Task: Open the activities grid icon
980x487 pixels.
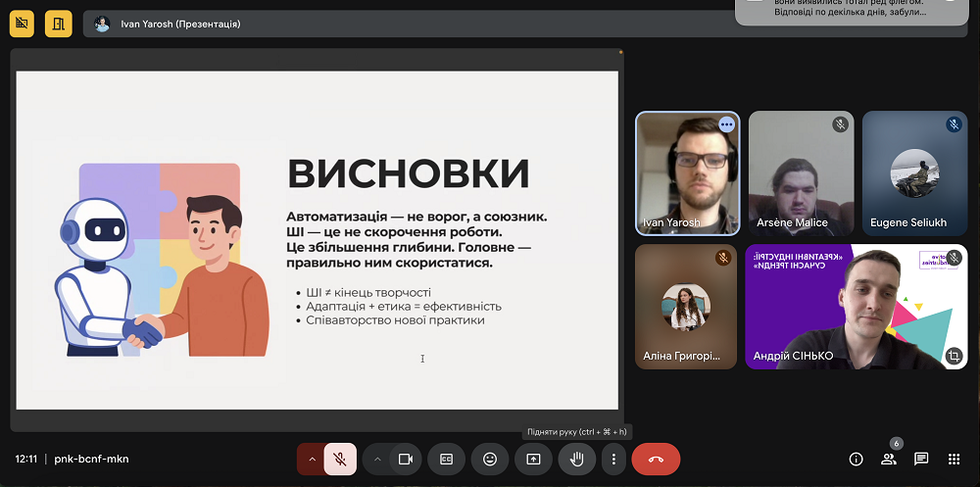Action: 954,459
